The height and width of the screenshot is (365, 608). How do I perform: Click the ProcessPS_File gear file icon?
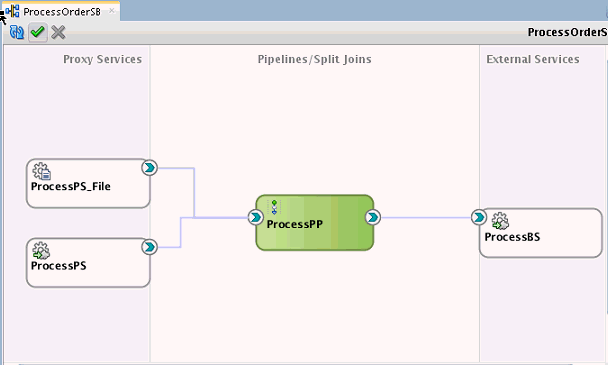tap(41, 171)
